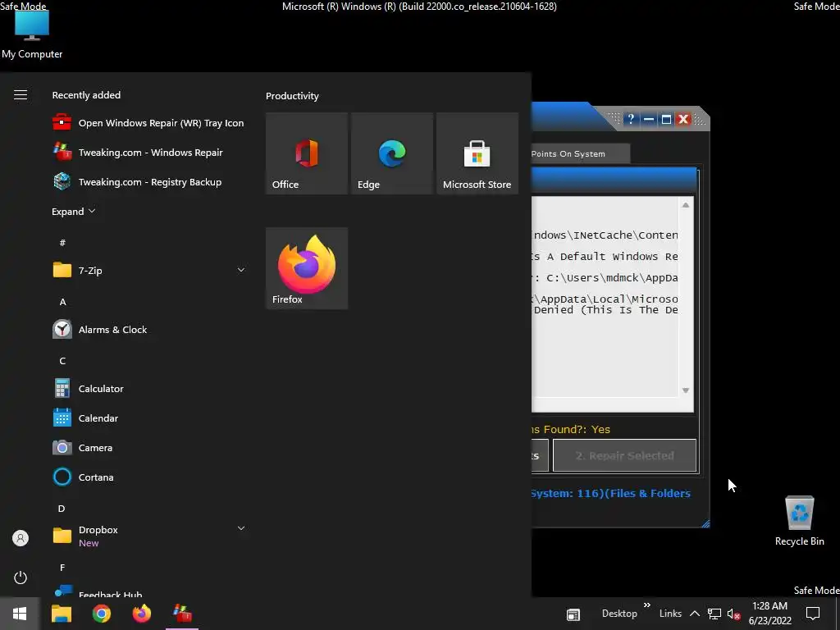Select the Recycle Bin desktop icon
840x630 pixels.
click(799, 521)
